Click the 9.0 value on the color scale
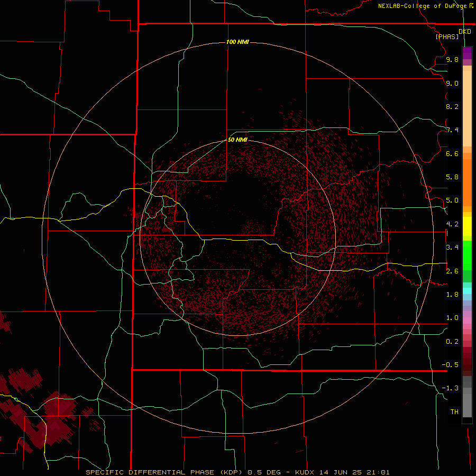The width and height of the screenshot is (476, 476). (x=452, y=84)
